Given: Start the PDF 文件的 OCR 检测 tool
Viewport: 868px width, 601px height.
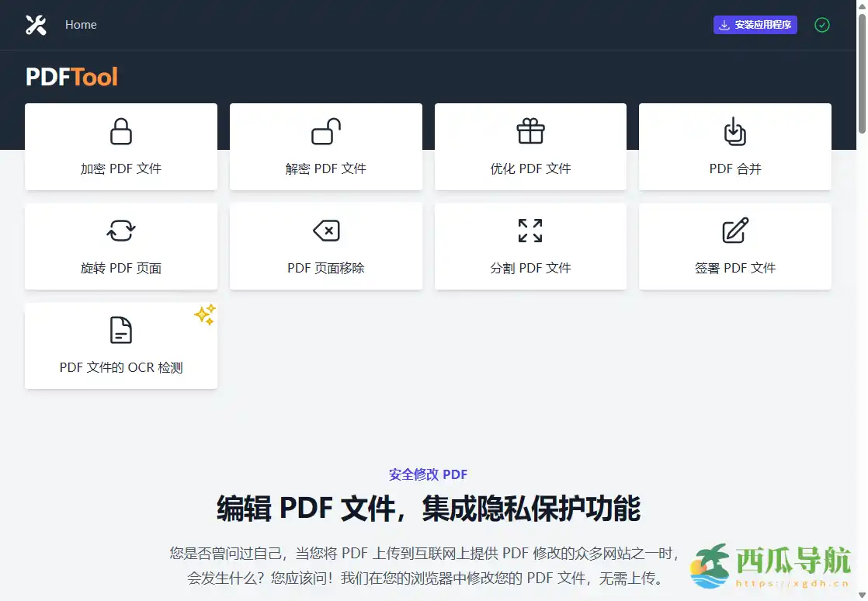Looking at the screenshot, I should tap(121, 346).
